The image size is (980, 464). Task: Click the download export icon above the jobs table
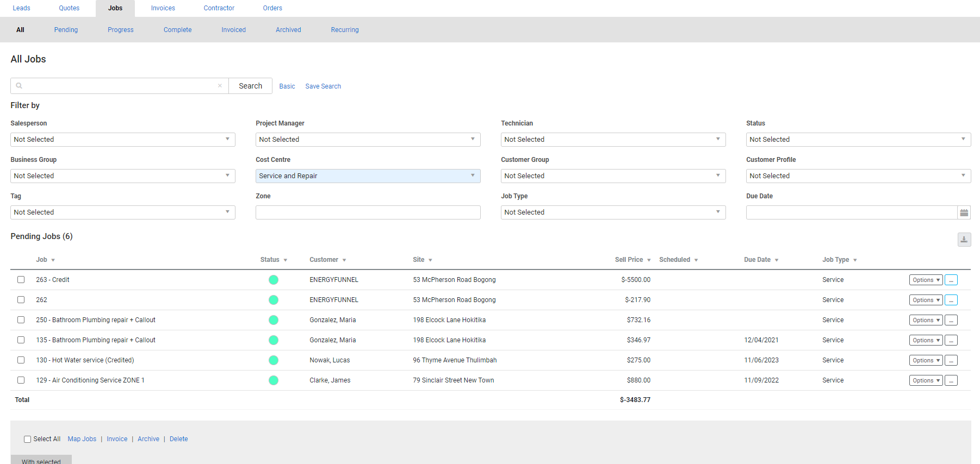(x=964, y=240)
